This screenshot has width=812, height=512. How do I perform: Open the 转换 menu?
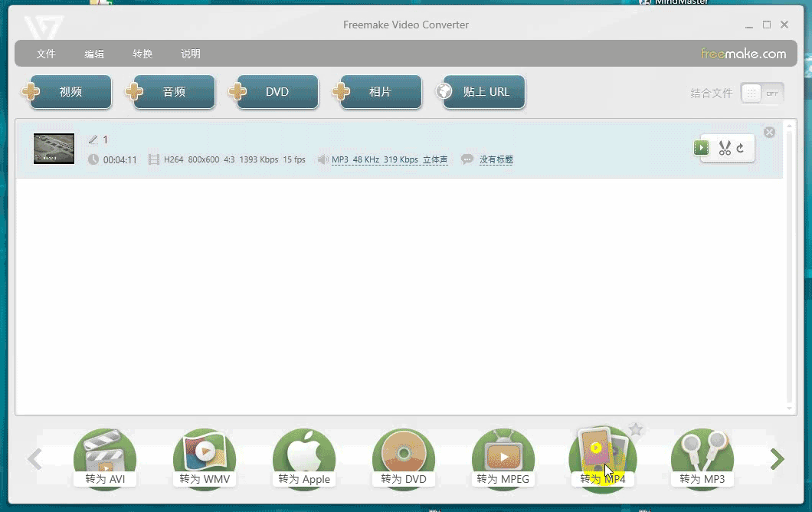[x=142, y=54]
